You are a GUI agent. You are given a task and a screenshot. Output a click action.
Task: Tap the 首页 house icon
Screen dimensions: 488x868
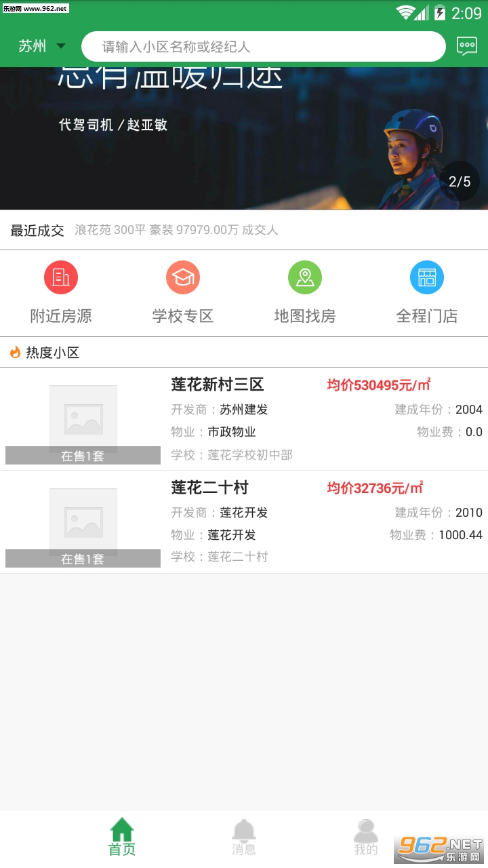122,829
